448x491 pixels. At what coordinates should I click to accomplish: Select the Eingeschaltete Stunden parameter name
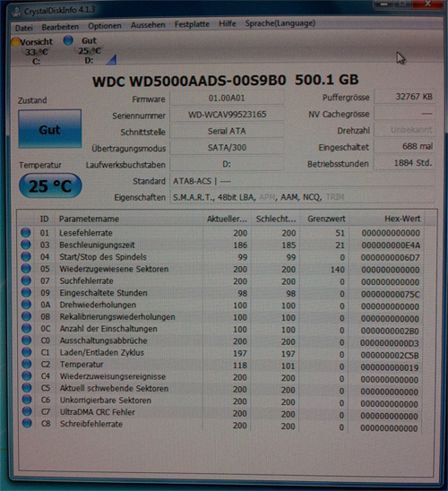click(103, 293)
